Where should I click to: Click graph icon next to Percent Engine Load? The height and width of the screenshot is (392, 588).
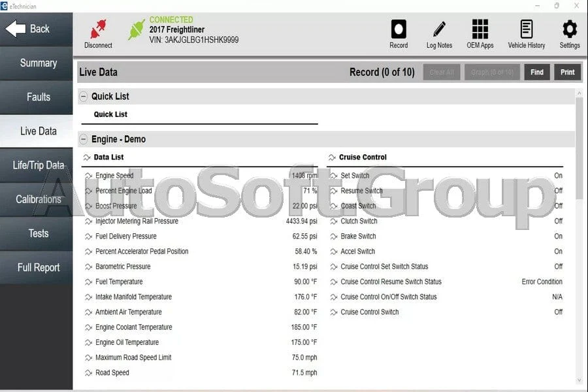[88, 191]
